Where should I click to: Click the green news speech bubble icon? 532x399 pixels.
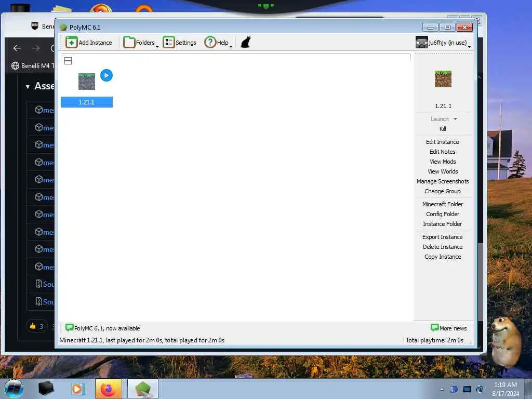(x=69, y=327)
